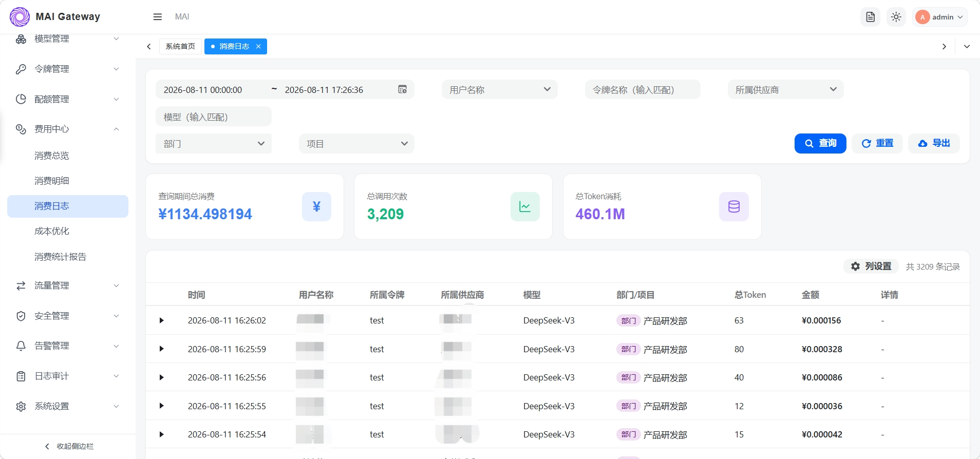Click the end date 2026-08-11 17:26:36 field
This screenshot has height=459, width=980.
point(324,90)
